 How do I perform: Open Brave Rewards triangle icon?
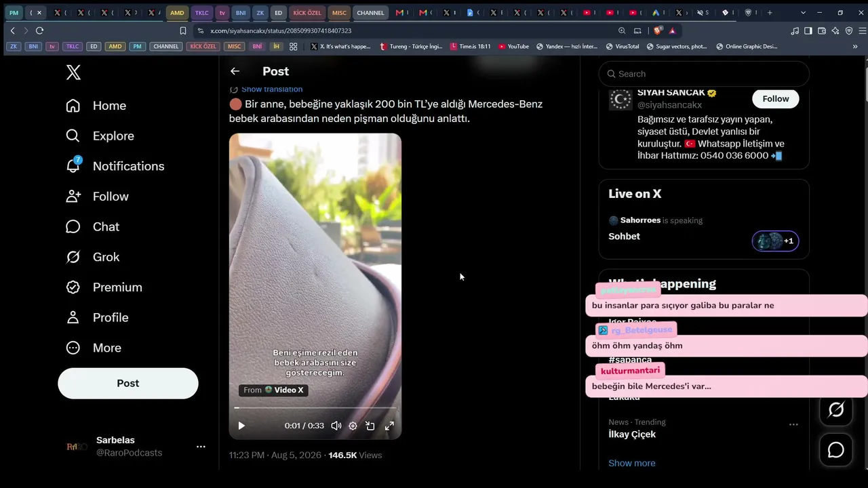[672, 30]
